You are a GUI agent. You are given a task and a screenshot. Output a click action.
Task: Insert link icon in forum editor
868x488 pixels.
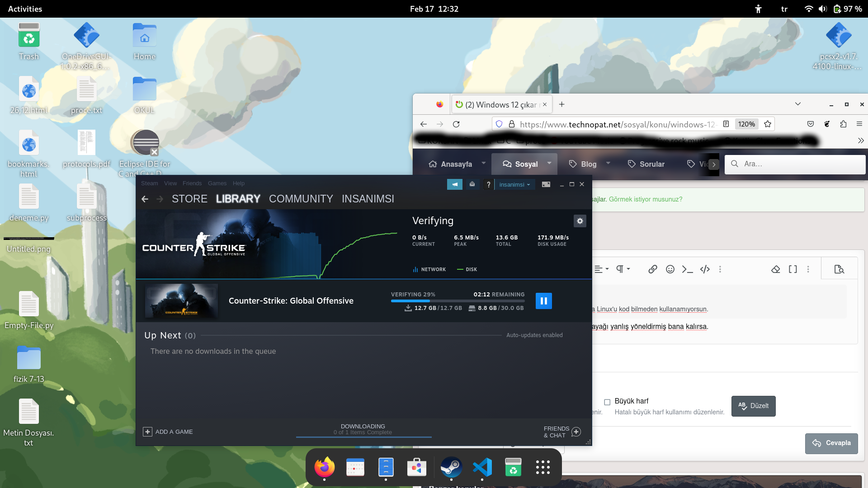652,269
